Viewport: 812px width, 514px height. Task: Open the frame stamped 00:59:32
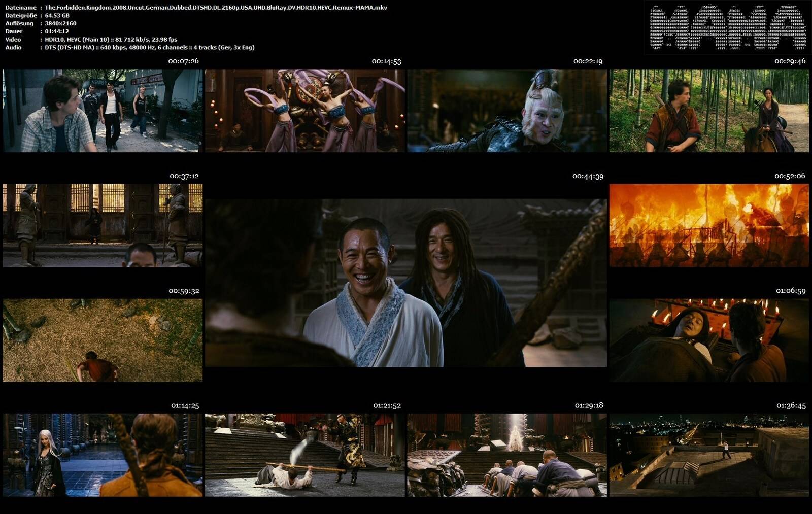(x=103, y=340)
